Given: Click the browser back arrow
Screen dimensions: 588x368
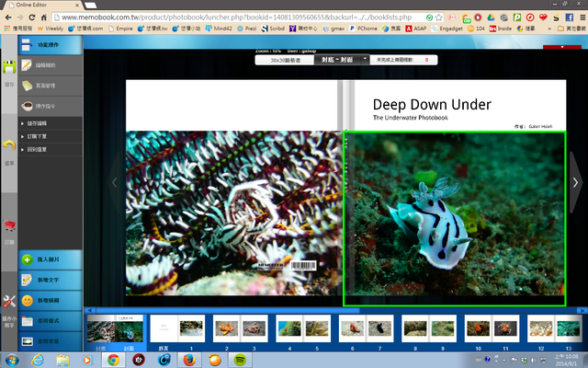Looking at the screenshot, I should tap(8, 17).
